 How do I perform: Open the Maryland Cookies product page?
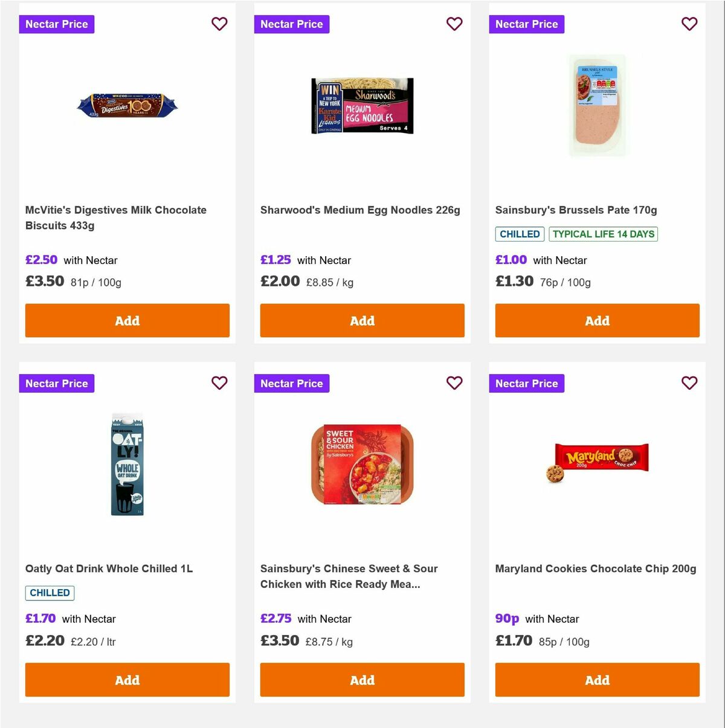[595, 568]
